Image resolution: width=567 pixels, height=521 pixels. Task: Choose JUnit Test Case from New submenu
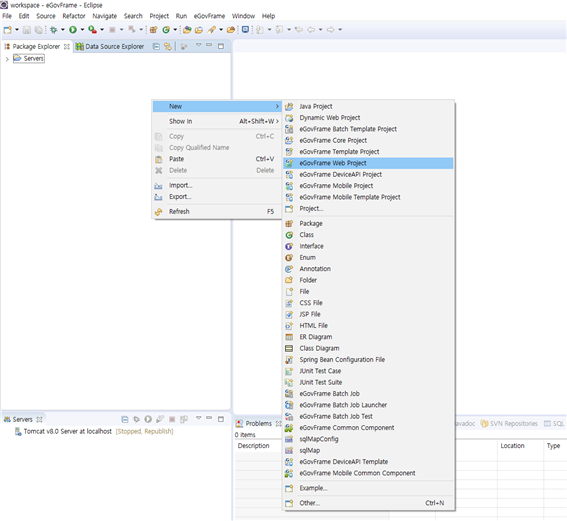368,371
